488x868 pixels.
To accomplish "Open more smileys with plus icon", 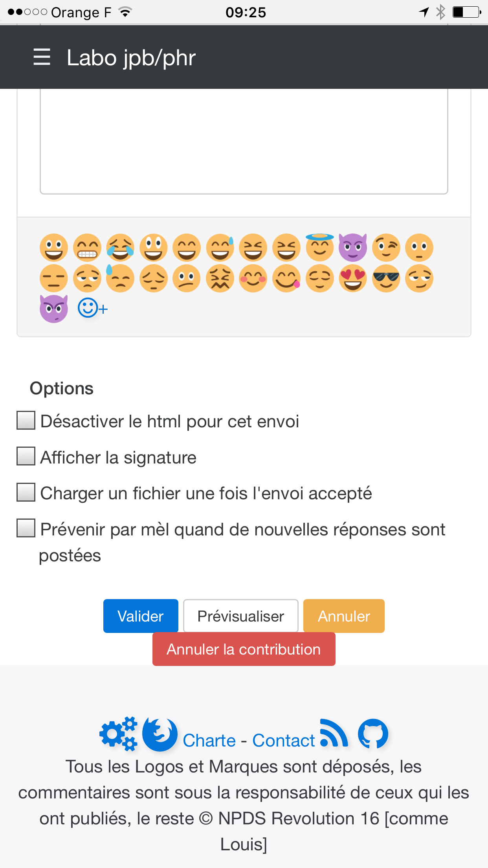I will 93,308.
